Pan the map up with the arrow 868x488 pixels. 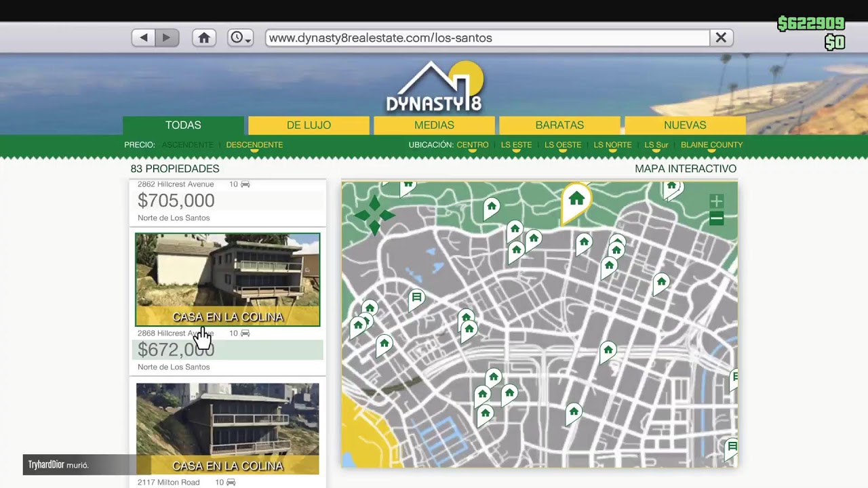(374, 202)
